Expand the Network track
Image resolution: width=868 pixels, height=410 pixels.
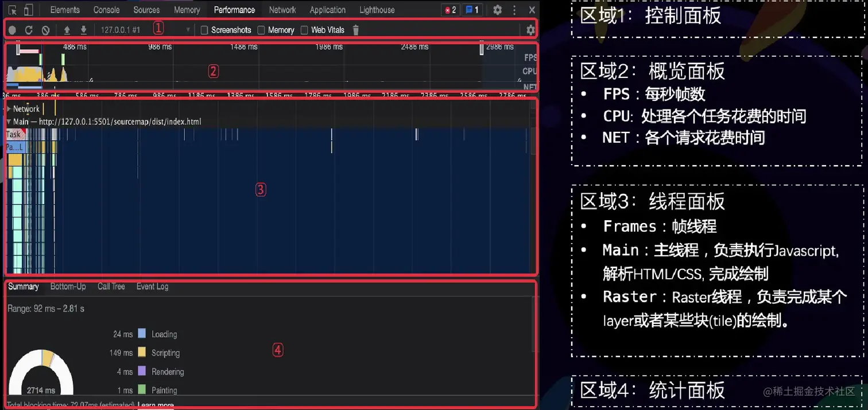(9, 108)
